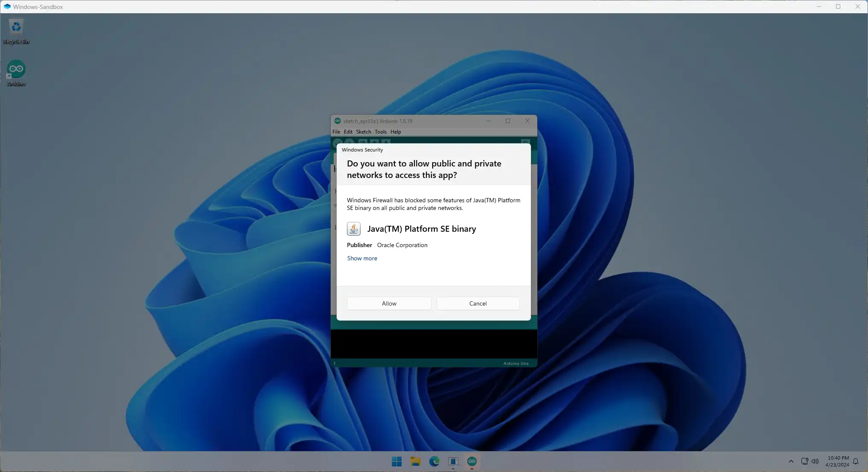Show hidden system tray icons
Screen dimensions: 868x472
click(791, 461)
